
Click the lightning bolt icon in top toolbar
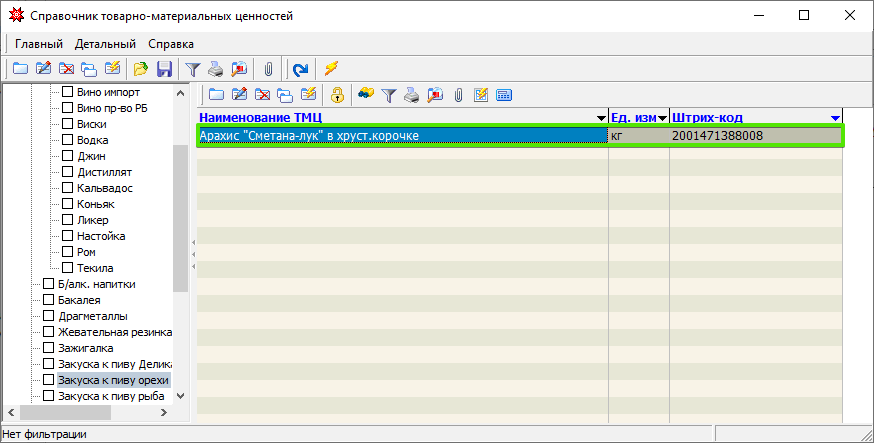[x=331, y=69]
